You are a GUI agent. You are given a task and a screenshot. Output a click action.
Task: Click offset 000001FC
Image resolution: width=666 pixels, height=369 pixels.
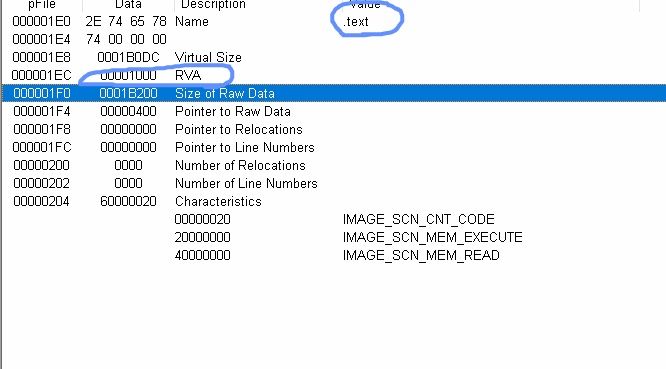[42, 147]
